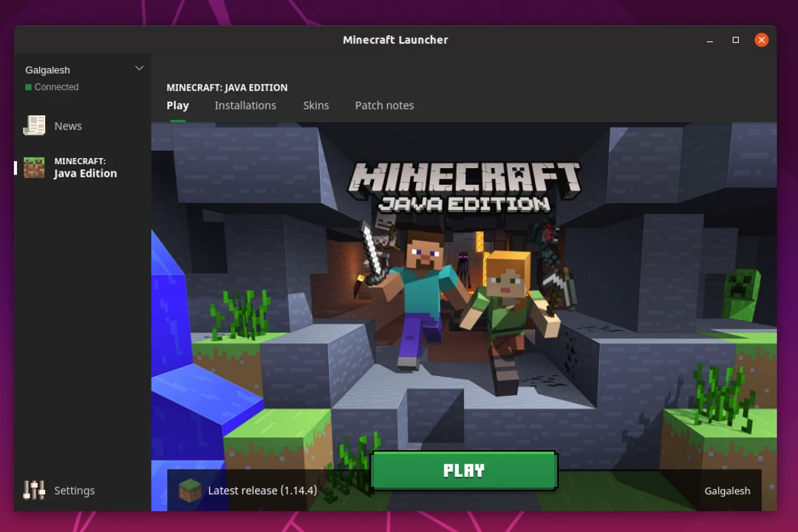Click the green Connected status indicator
Screen dimensions: 798x532
29,87
